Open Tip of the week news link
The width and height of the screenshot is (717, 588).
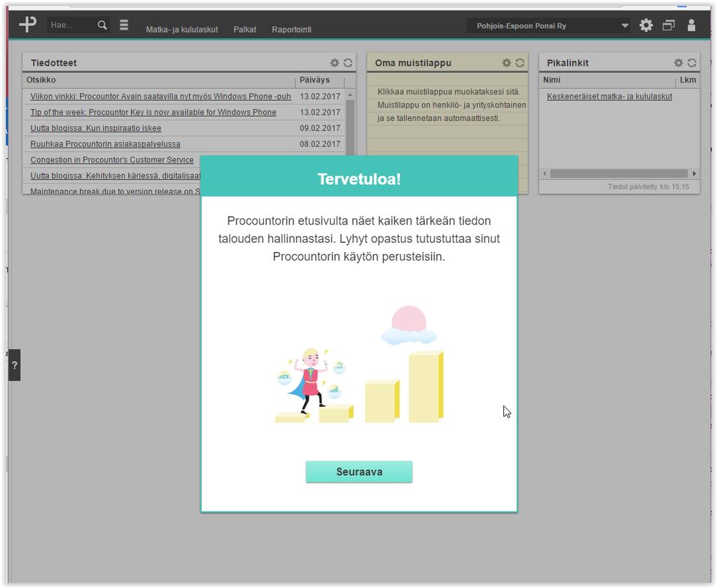pyautogui.click(x=153, y=112)
